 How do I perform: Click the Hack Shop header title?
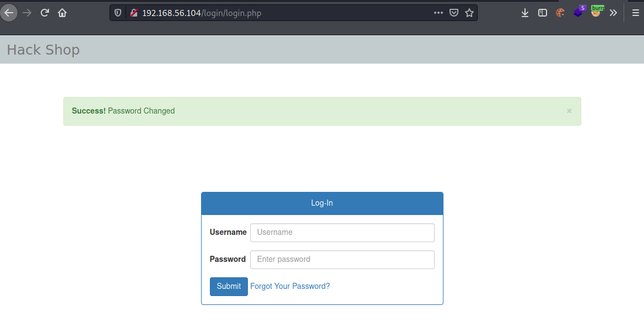(x=43, y=50)
